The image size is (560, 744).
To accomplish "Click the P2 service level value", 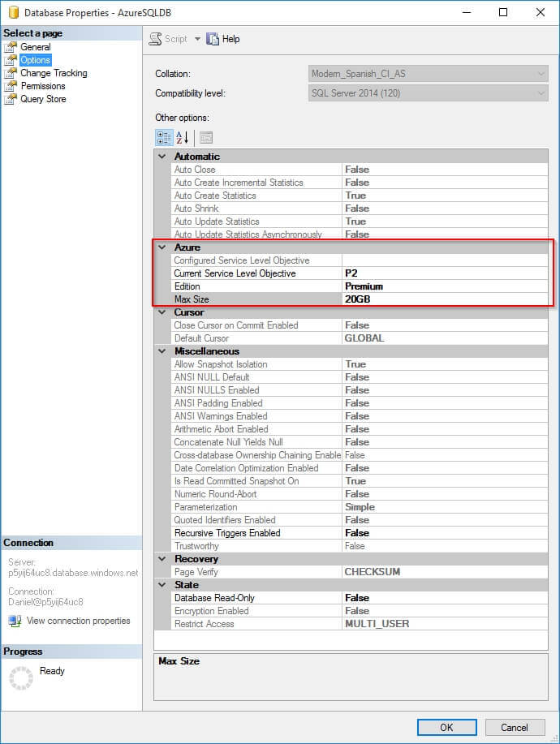I will coord(351,273).
